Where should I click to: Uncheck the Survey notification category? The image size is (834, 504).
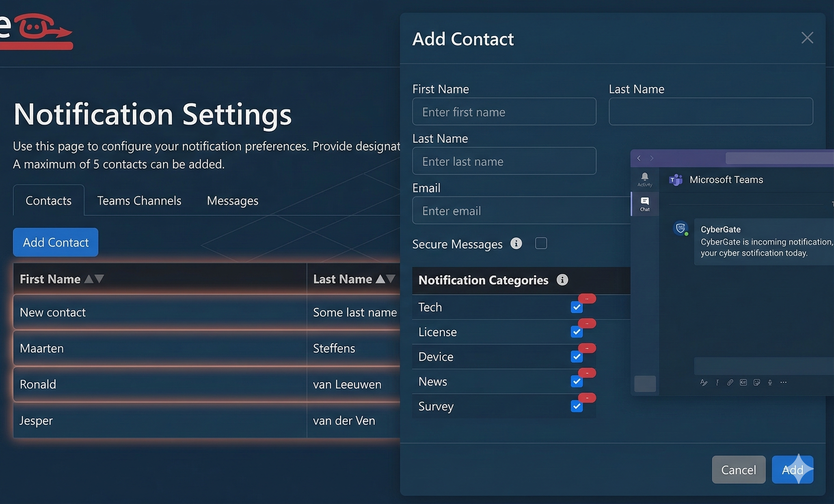point(576,406)
